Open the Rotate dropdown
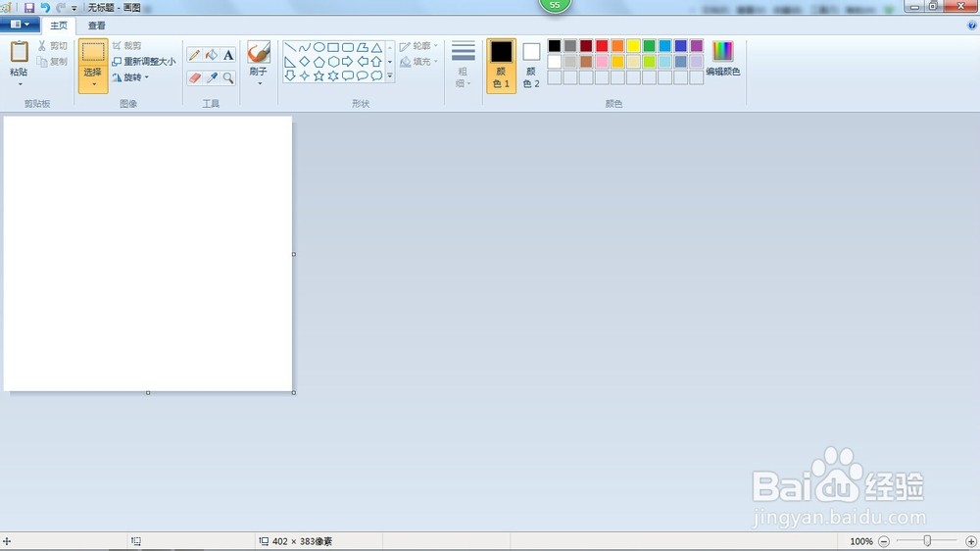 130,77
